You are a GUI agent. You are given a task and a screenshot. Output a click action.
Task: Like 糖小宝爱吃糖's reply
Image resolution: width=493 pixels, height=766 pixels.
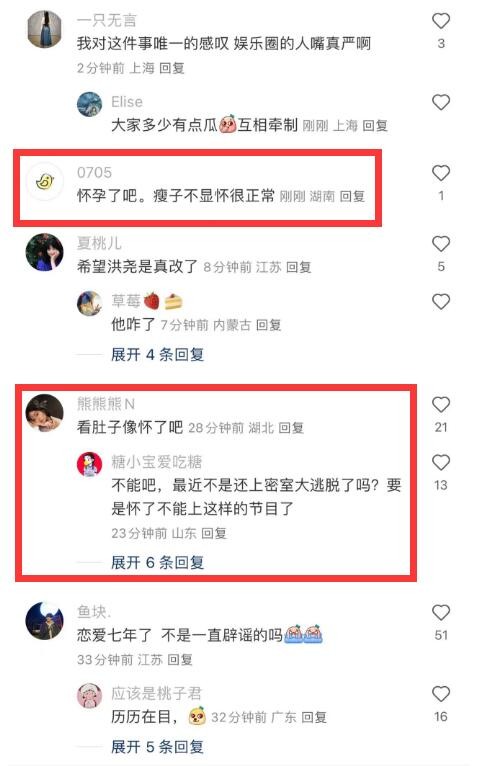[441, 462]
